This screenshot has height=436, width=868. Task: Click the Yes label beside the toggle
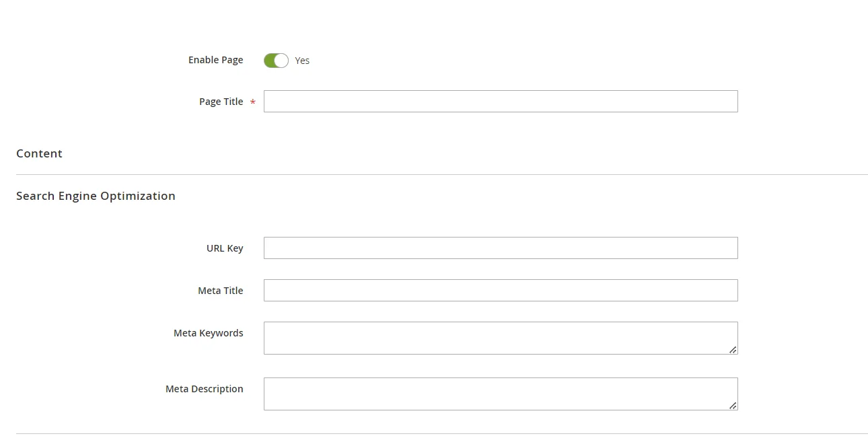[x=301, y=60]
